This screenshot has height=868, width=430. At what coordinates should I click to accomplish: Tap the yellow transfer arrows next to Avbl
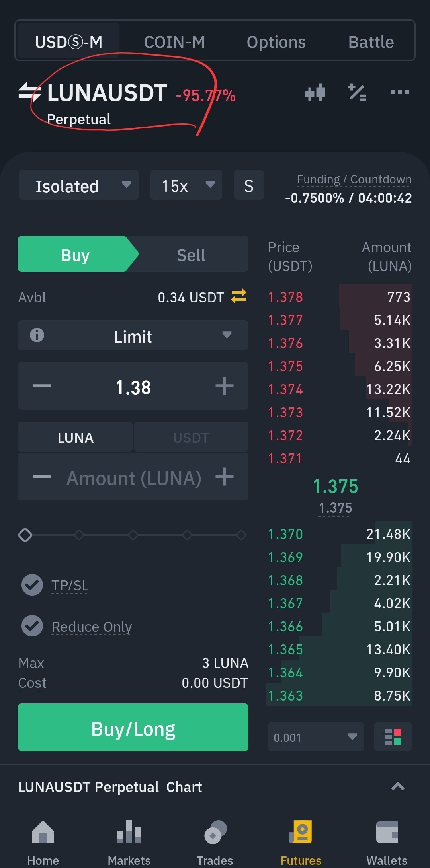coord(239,296)
